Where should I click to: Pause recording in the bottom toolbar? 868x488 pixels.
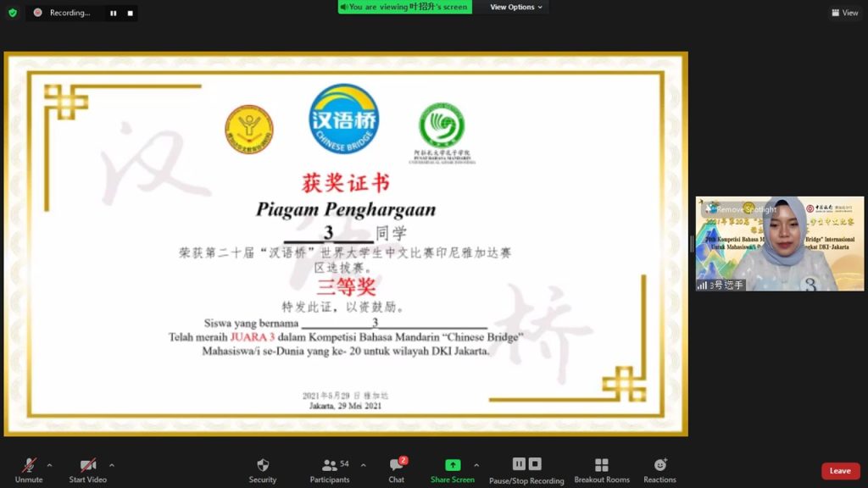[x=519, y=463]
